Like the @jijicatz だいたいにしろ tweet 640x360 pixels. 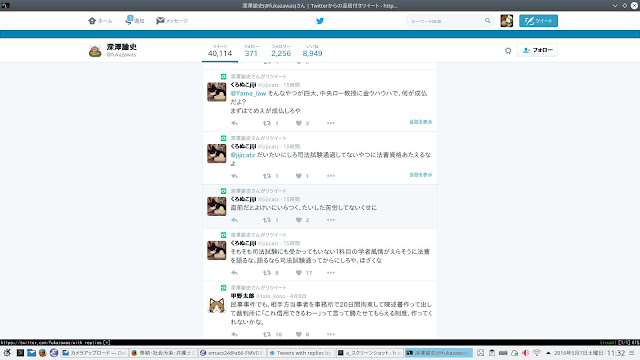[x=299, y=176]
